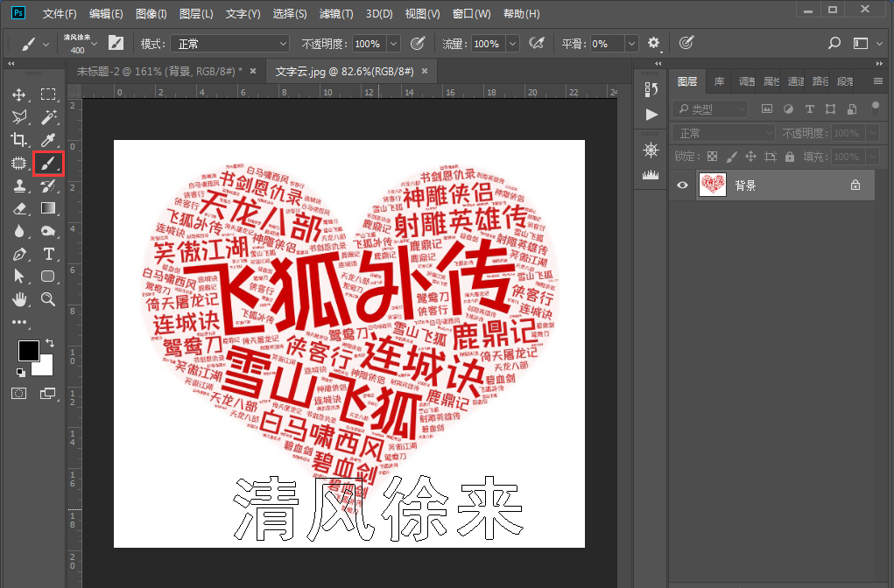Select the Polygonal Lasso tool
This screenshot has width=894, height=588.
[x=18, y=117]
